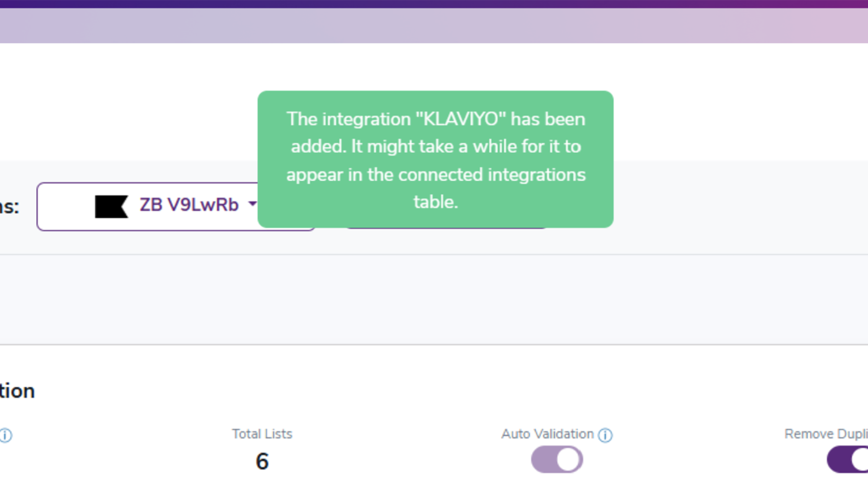Click the dark purple strip at the very top
The image size is (868, 488).
434,4
